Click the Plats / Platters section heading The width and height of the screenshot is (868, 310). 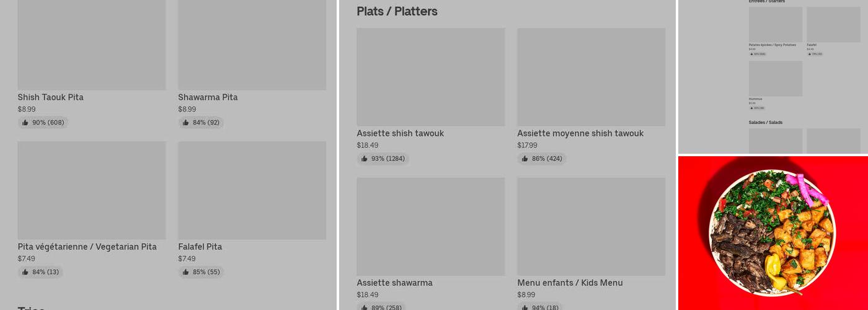(x=397, y=11)
